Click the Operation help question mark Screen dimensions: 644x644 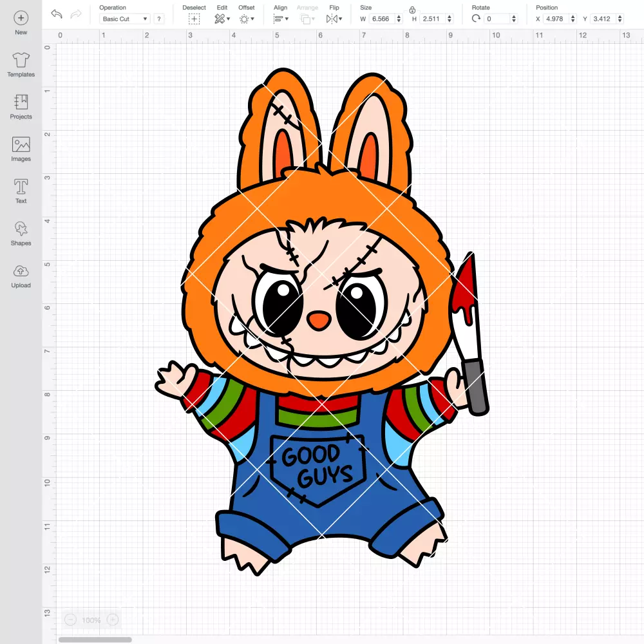159,19
